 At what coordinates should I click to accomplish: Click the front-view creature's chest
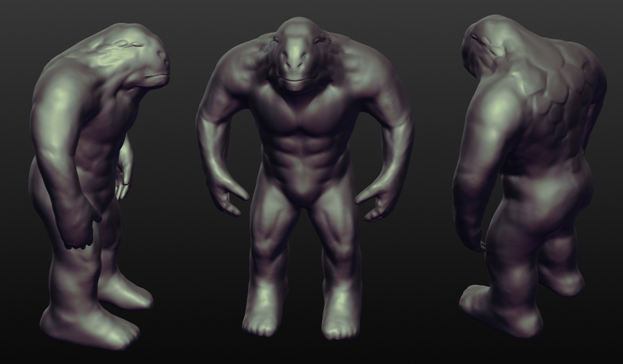point(299,111)
